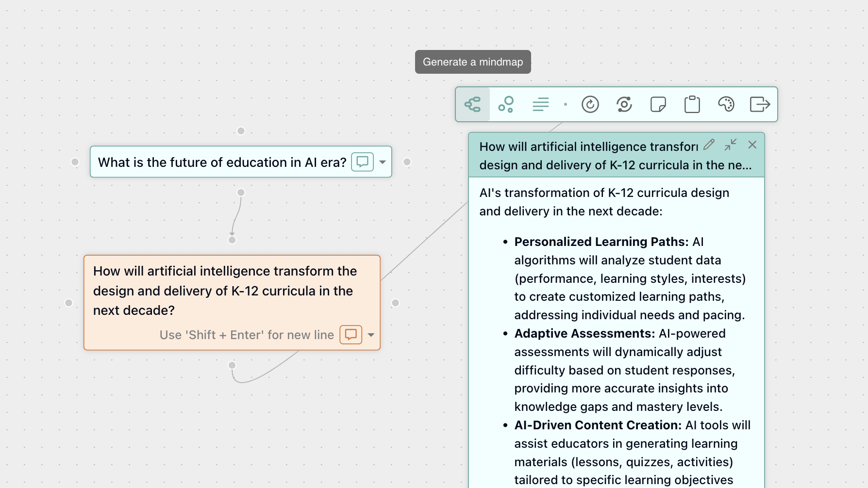The image size is (868, 488).
Task: Select the sync/refresh conversation icon
Action: click(624, 104)
